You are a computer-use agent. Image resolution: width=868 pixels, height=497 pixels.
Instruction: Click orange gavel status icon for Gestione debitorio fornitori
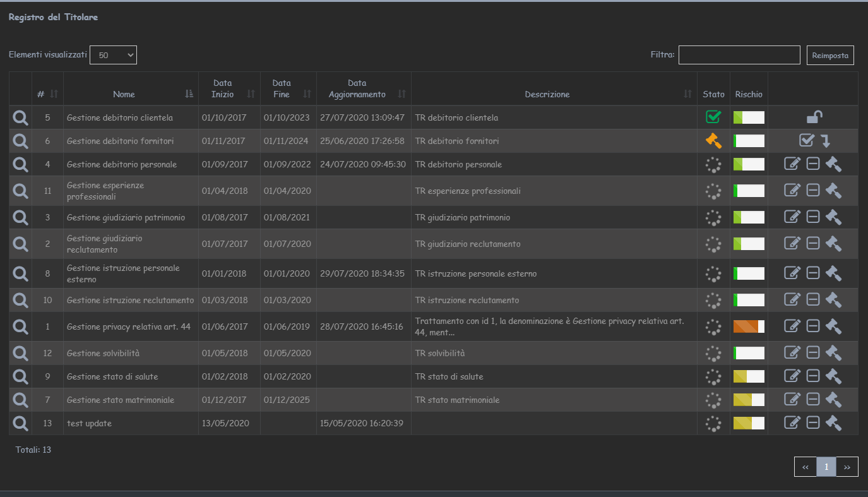pyautogui.click(x=713, y=141)
